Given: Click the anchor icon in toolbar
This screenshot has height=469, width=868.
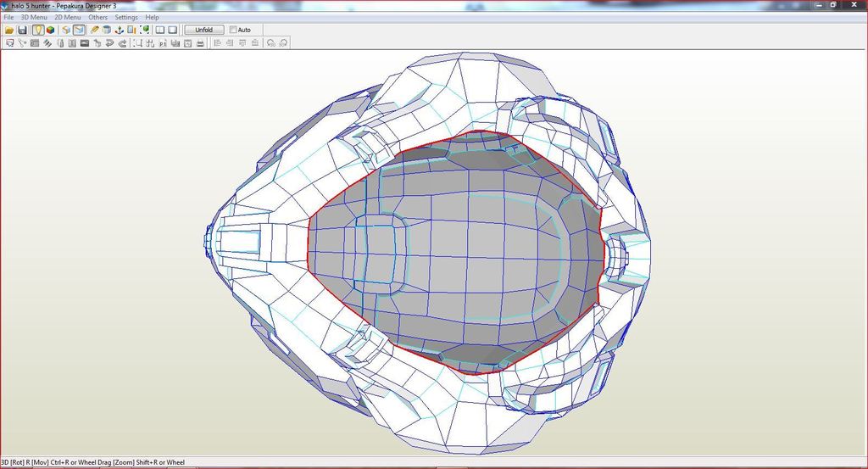Looking at the screenshot, I should coord(119,30).
